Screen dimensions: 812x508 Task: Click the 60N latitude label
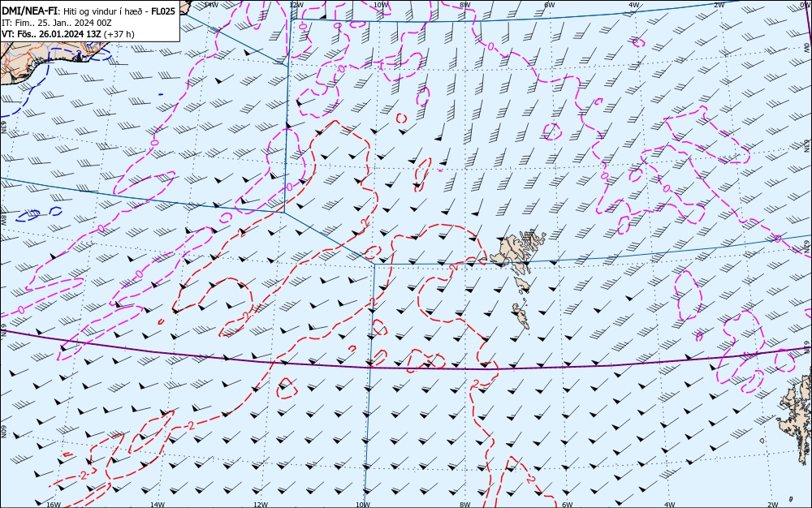[x=3, y=432]
